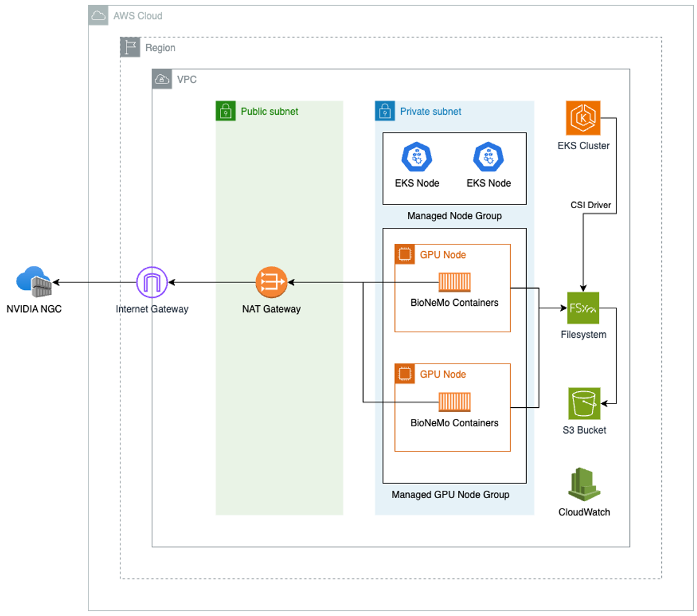Viewport: 697px width, 616px height.
Task: Click the Private subnet blue lock icon
Action: (384, 111)
